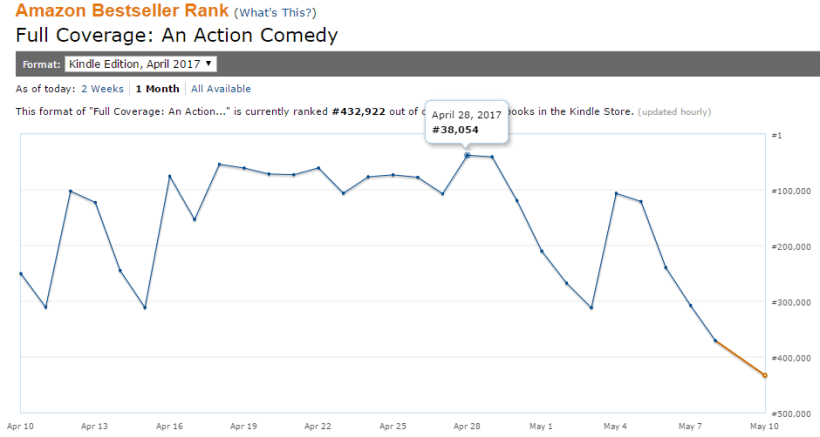Viewport: 820px width, 437px height.
Task: Click the May 3 lowest trough point
Action: 591,307
